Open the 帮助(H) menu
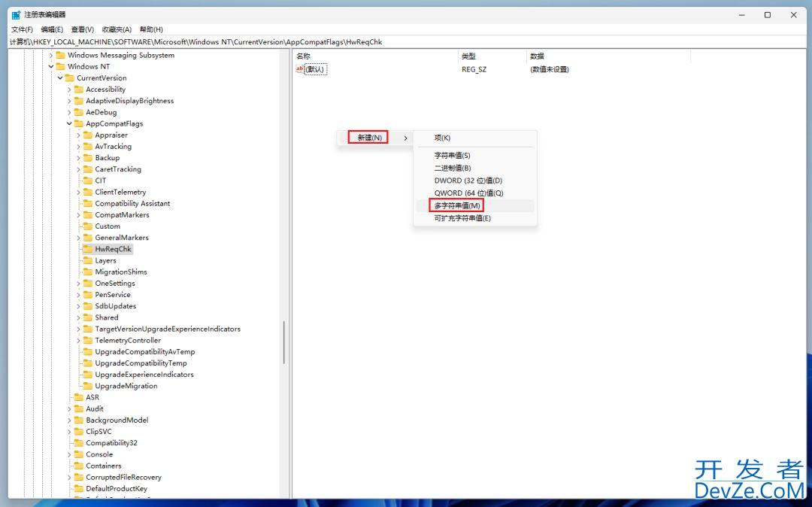Image resolution: width=812 pixels, height=507 pixels. (151, 29)
